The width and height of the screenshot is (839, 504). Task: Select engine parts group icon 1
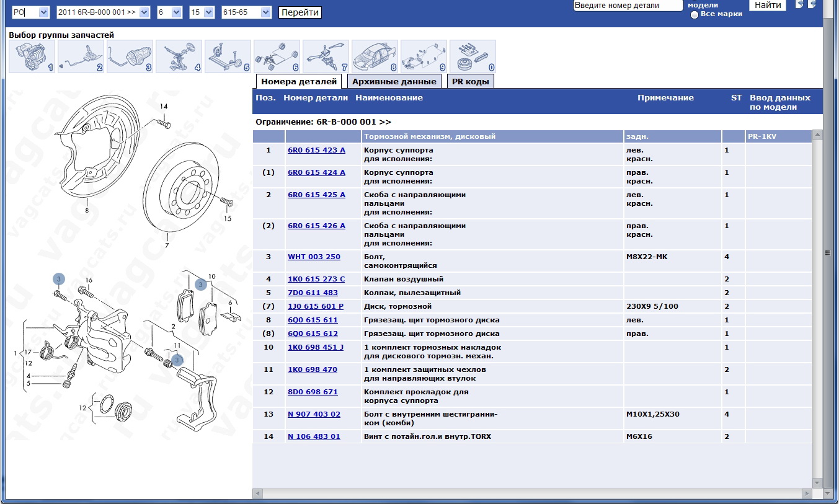click(x=32, y=56)
